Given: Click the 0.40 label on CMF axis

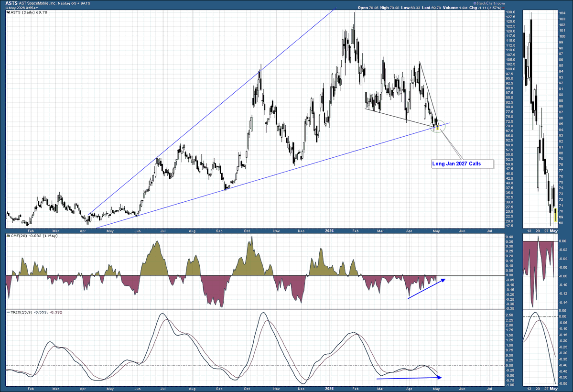Looking at the screenshot, I should pyautogui.click(x=509, y=237).
